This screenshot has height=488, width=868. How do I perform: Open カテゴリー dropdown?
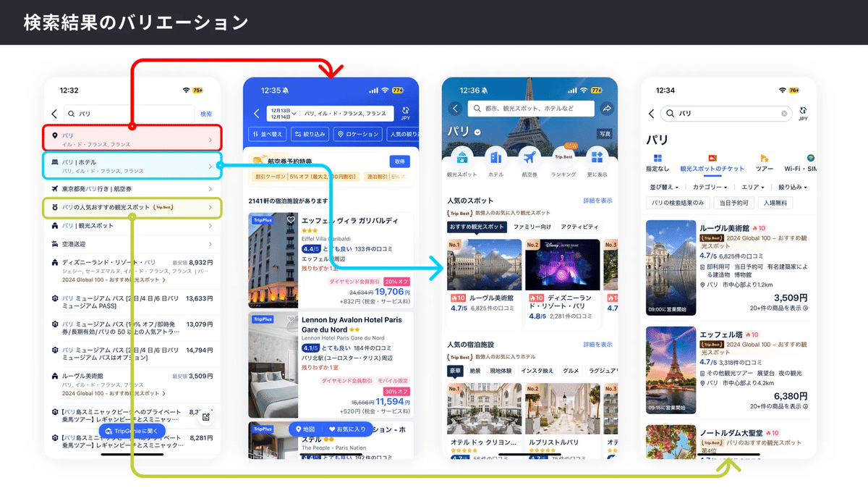[x=710, y=187]
